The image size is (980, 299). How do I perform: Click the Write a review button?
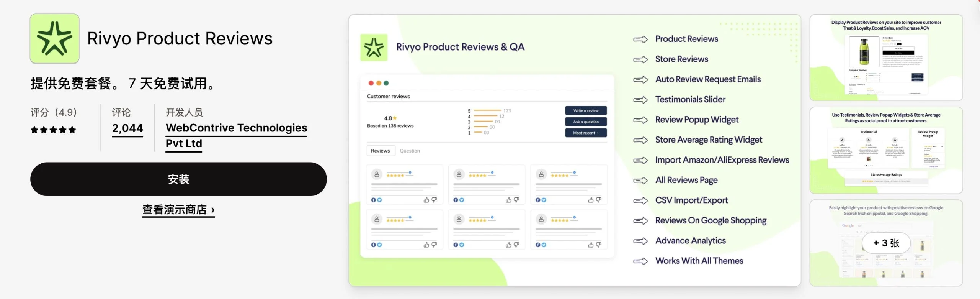point(586,111)
